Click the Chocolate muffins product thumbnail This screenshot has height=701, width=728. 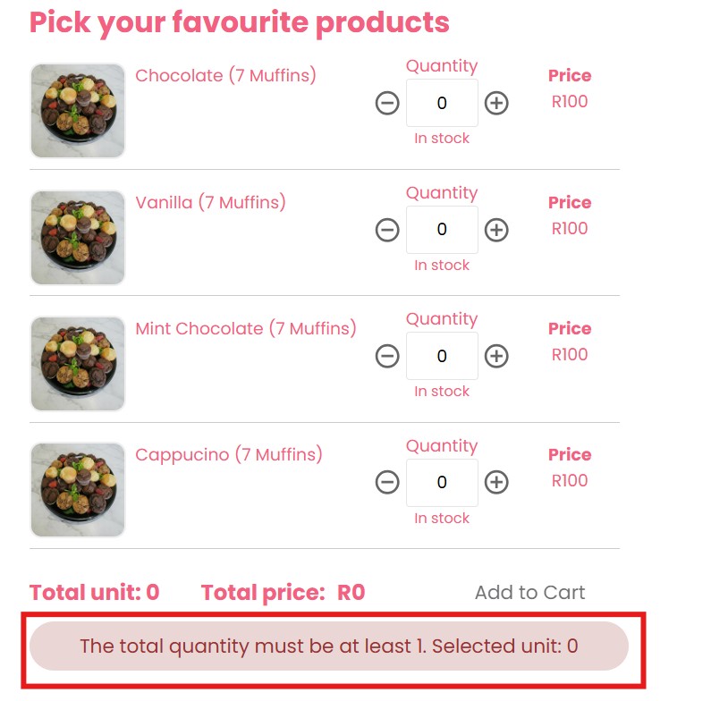(78, 111)
